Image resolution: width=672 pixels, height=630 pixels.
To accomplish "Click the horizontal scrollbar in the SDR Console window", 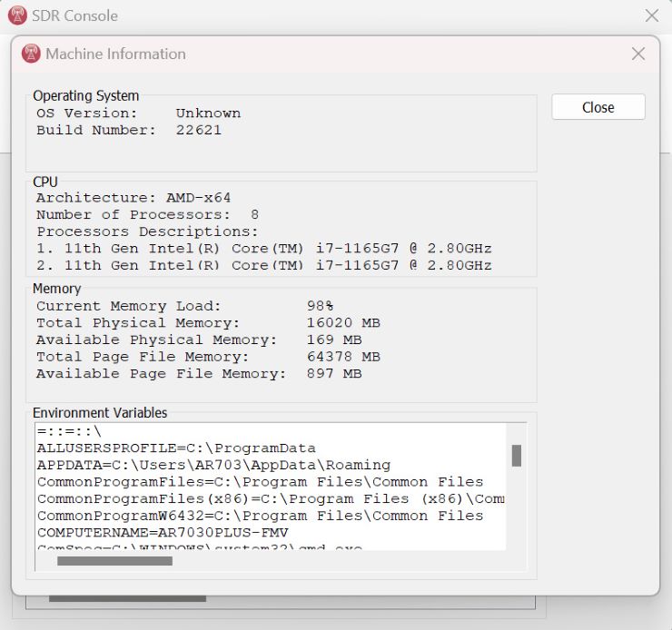I will point(127,599).
